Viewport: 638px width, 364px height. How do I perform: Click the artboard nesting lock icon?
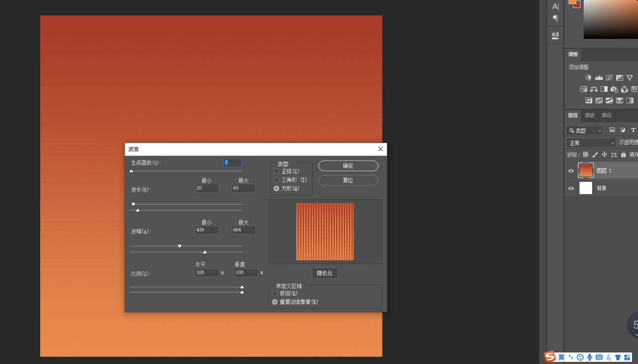[614, 155]
